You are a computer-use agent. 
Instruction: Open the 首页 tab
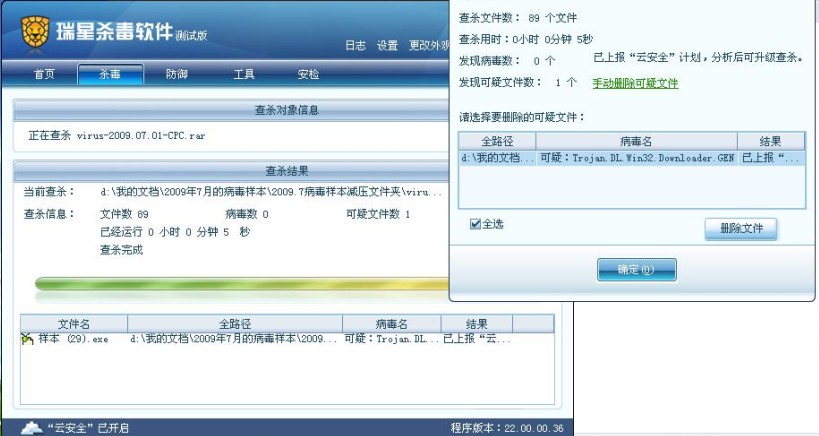point(44,74)
